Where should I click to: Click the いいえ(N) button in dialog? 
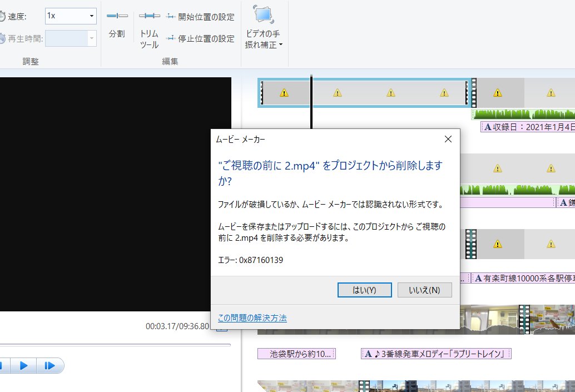(425, 290)
